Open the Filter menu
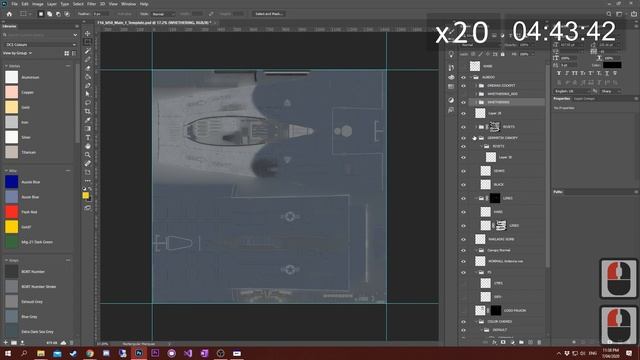The height and width of the screenshot is (360, 640). click(91, 4)
